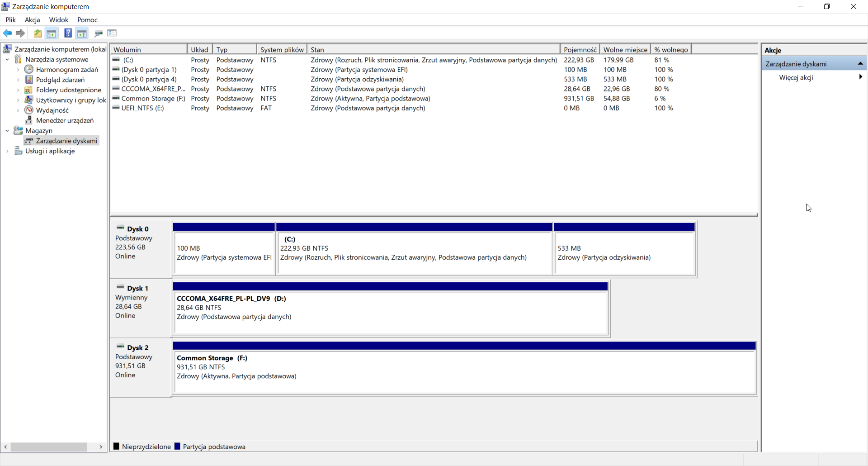Sort by the Wolumin column header

pyautogui.click(x=149, y=49)
